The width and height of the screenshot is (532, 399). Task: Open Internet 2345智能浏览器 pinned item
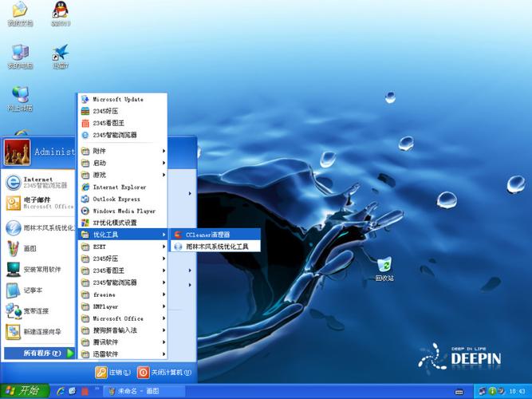[39, 183]
